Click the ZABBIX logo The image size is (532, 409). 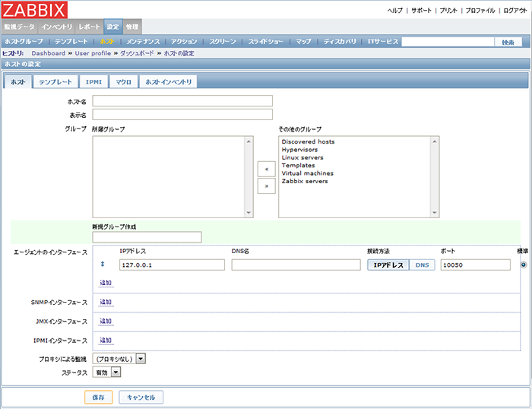click(34, 10)
